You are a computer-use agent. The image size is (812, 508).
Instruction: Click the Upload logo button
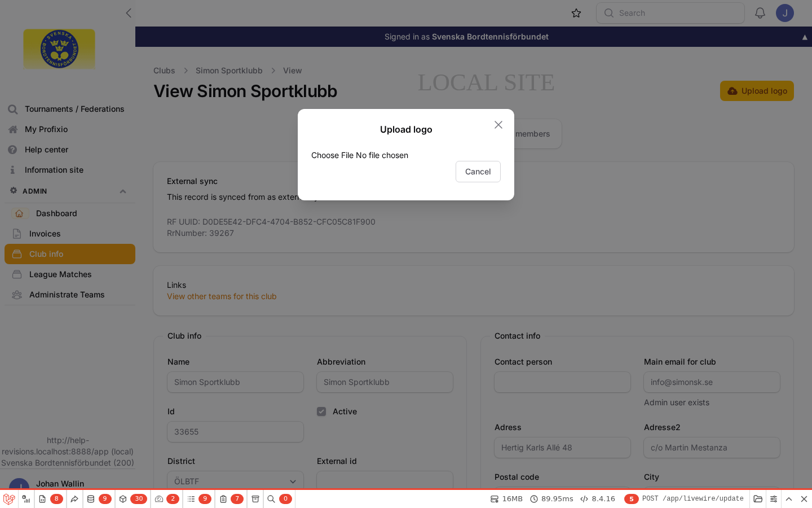[757, 91]
